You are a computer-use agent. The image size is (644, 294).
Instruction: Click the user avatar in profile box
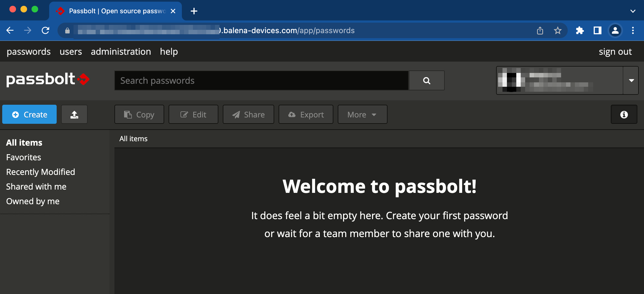tap(511, 80)
